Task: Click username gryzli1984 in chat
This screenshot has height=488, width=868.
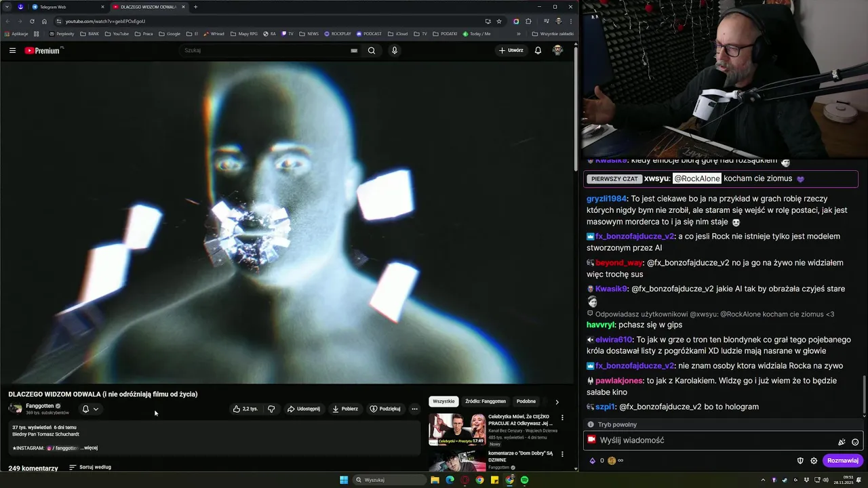Action: tap(606, 199)
